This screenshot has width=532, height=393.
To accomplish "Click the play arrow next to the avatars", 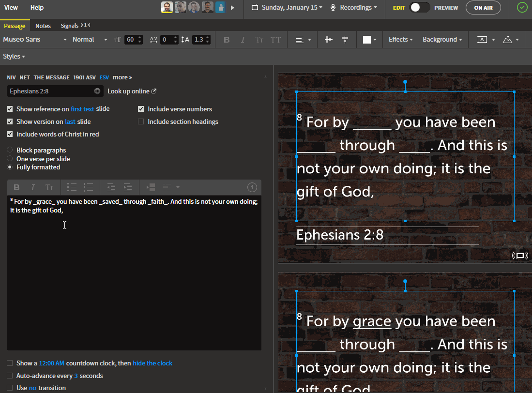I will click(x=232, y=8).
